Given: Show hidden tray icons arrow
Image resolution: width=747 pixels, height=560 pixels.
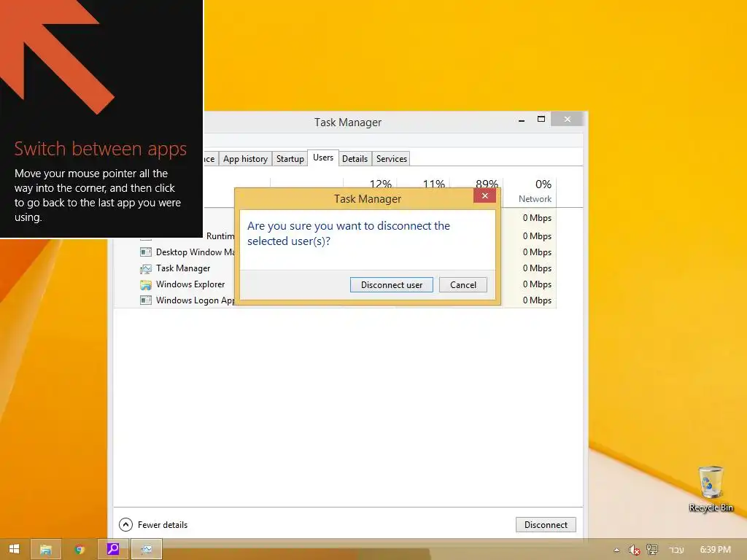Looking at the screenshot, I should 616,550.
